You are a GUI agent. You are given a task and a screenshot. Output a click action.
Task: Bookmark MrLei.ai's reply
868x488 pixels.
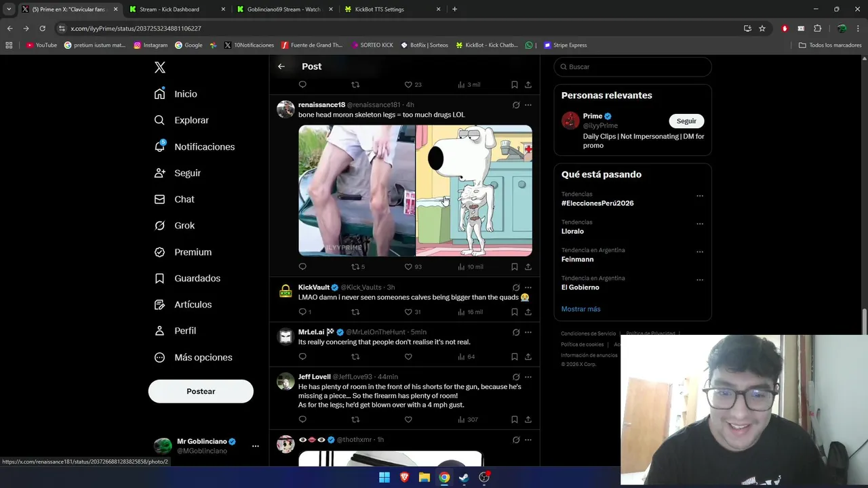[x=515, y=357]
